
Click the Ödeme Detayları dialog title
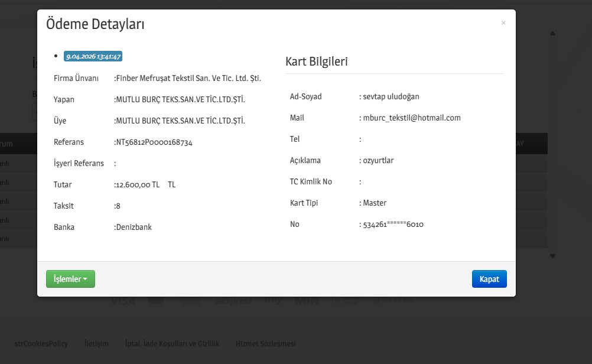(96, 24)
